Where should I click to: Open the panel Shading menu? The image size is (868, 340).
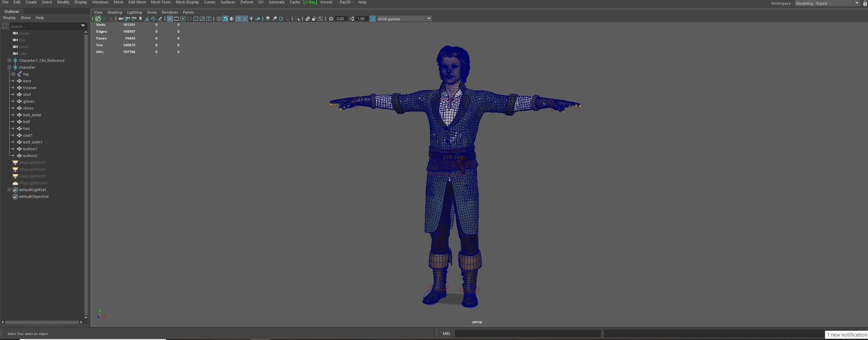pyautogui.click(x=115, y=12)
